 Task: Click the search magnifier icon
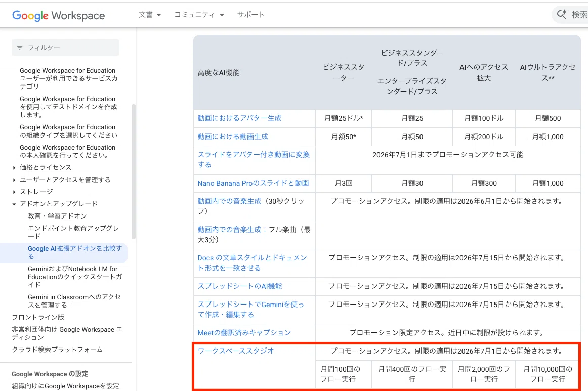561,15
